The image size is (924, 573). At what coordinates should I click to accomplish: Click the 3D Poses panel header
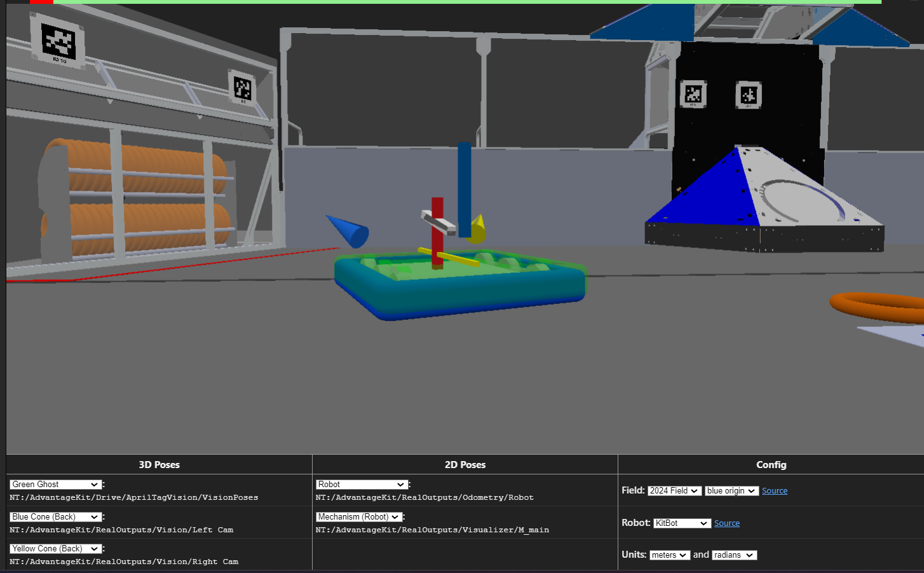click(x=159, y=464)
